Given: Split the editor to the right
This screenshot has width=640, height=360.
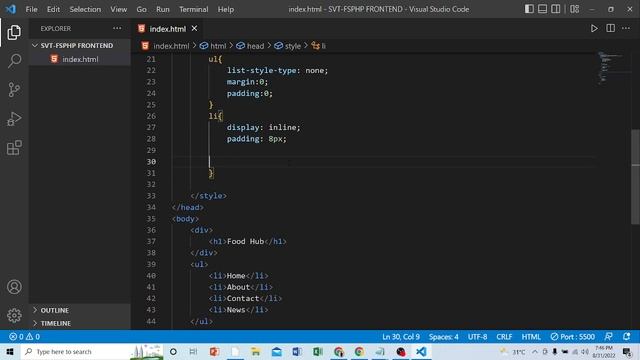Looking at the screenshot, I should tap(610, 29).
